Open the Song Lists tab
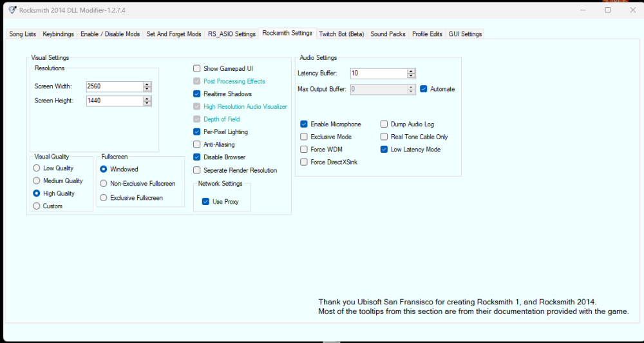This screenshot has height=343, width=644. tap(23, 34)
